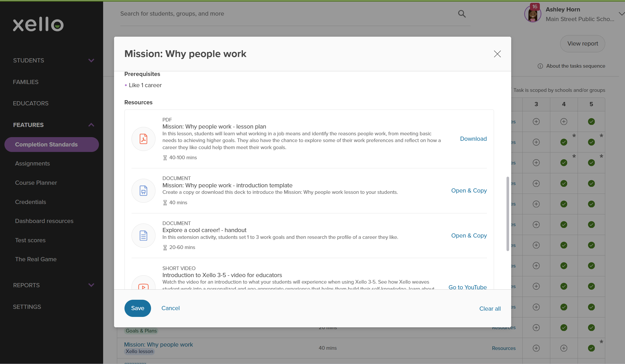Dismiss the Mission modal using the X icon
This screenshot has height=364, width=625.
coord(497,54)
